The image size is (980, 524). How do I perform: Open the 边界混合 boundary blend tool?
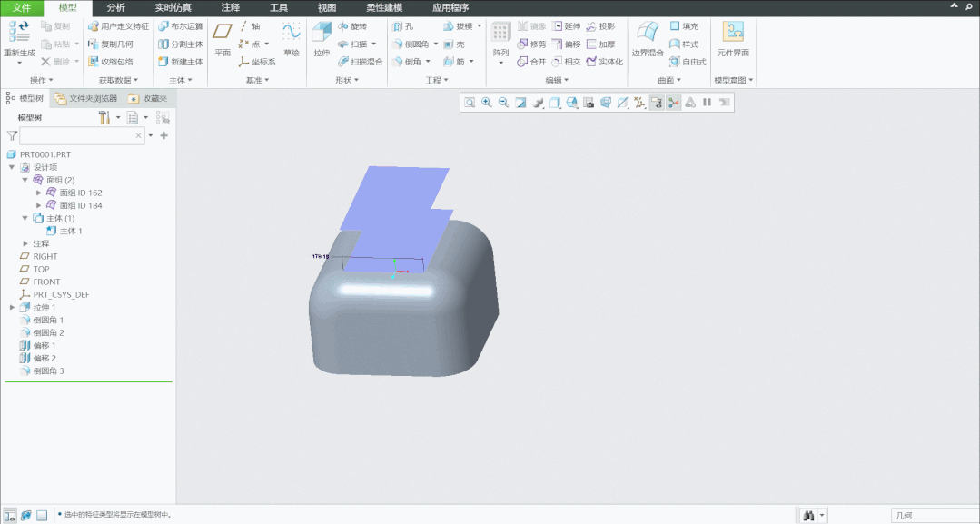coord(648,39)
